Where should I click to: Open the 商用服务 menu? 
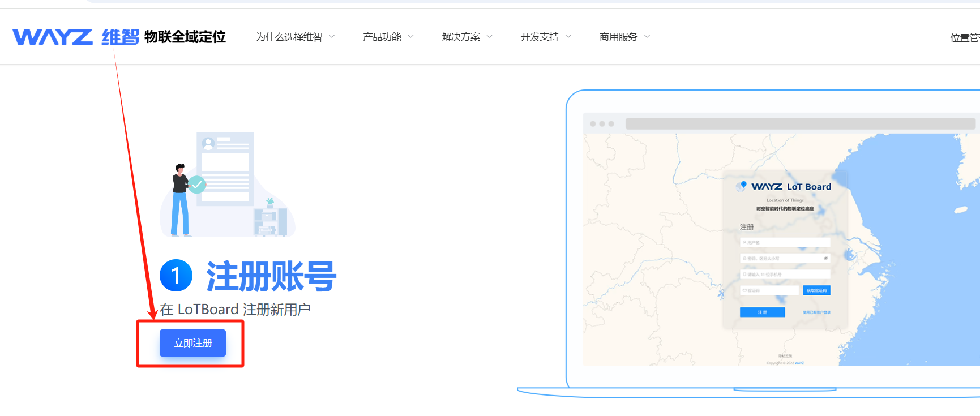(x=618, y=37)
